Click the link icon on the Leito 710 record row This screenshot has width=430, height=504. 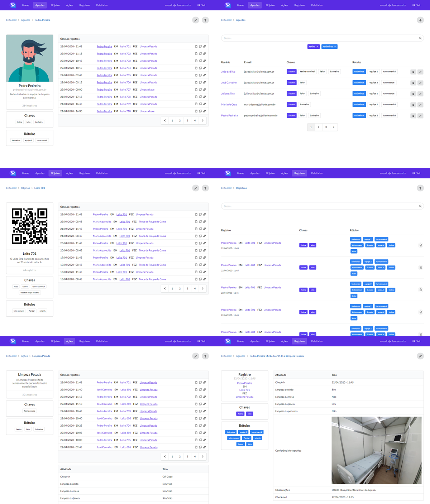point(205,111)
